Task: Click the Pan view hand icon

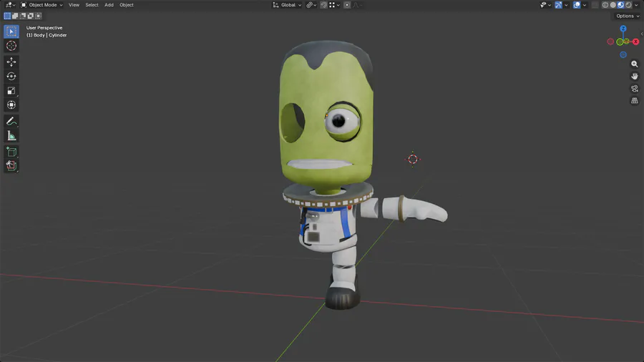Action: (635, 77)
